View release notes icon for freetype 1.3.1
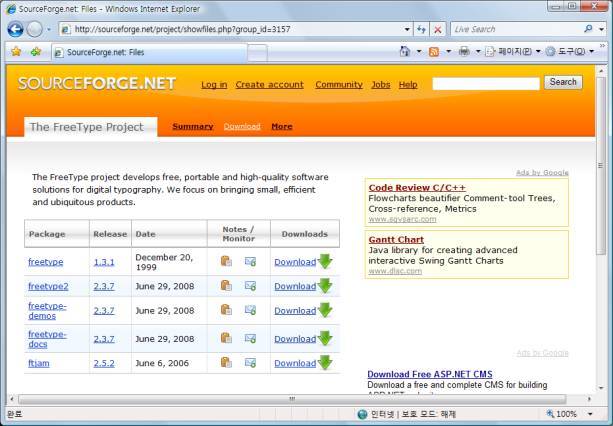The image size is (613, 426). pyautogui.click(x=226, y=261)
